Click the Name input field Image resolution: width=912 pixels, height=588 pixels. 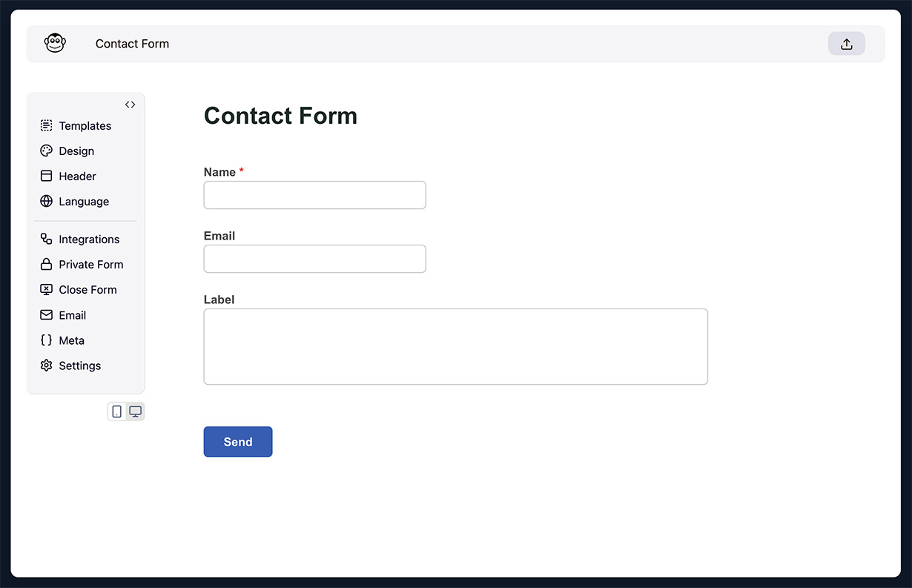[x=314, y=194]
